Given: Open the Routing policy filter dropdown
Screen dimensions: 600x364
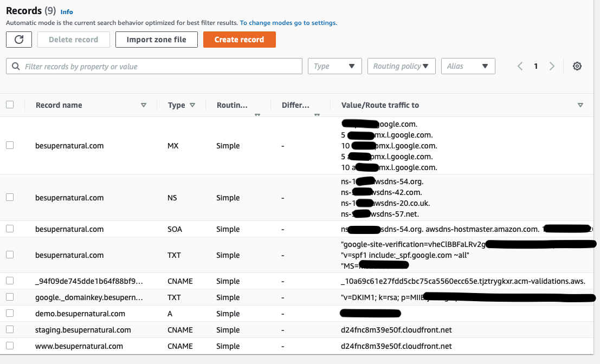Looking at the screenshot, I should (402, 66).
